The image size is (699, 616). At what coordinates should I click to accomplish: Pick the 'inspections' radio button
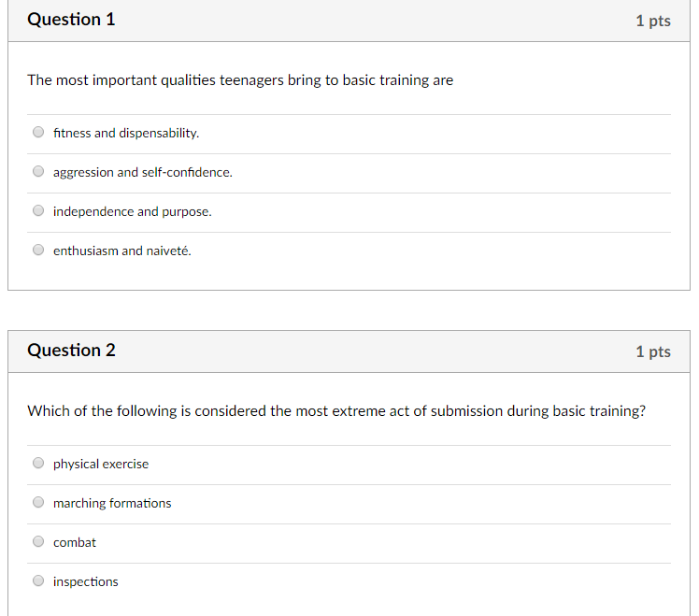pos(38,580)
